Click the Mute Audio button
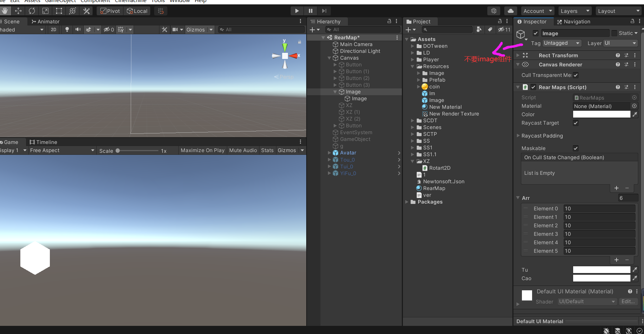This screenshot has height=334, width=644. [243, 150]
